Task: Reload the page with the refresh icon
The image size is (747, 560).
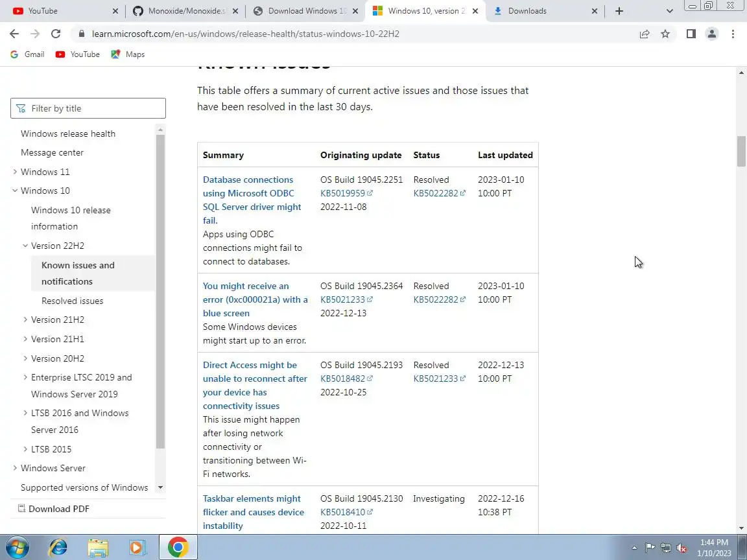Action: (x=56, y=34)
